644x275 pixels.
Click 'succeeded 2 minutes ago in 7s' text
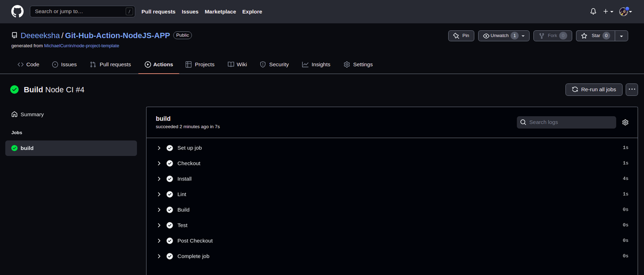(188, 127)
